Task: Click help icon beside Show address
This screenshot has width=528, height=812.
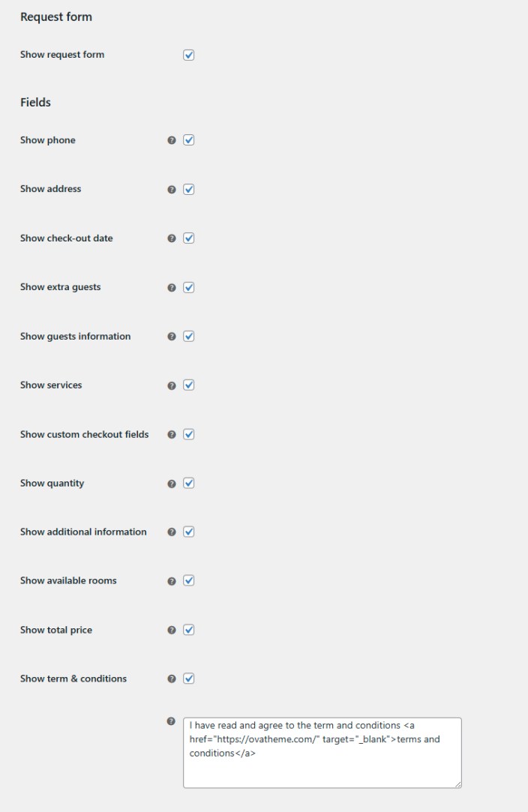Action: (172, 190)
